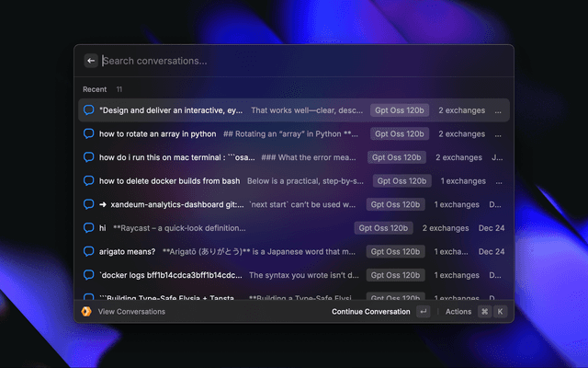
Task: Click chat icon for docker builds conversation
Action: (x=89, y=180)
